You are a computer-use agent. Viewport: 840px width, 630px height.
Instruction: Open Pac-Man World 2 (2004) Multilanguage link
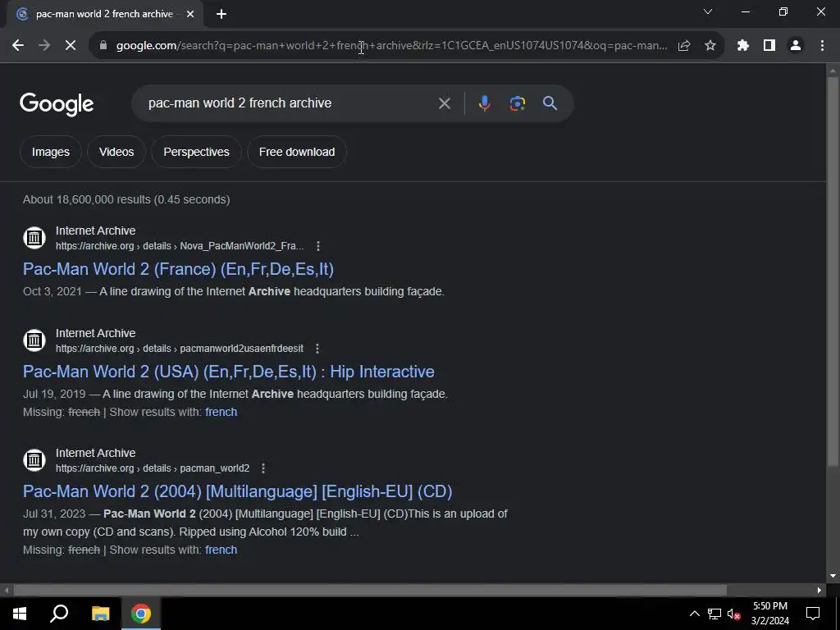click(237, 491)
